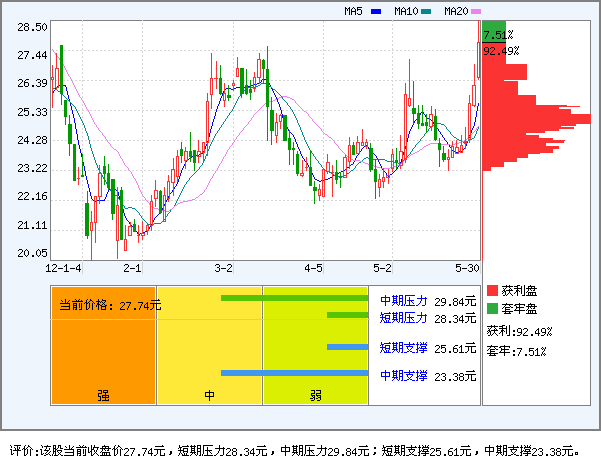Click the MA10 teal legend marker
Screen dimensions: 601x456
tap(426, 11)
